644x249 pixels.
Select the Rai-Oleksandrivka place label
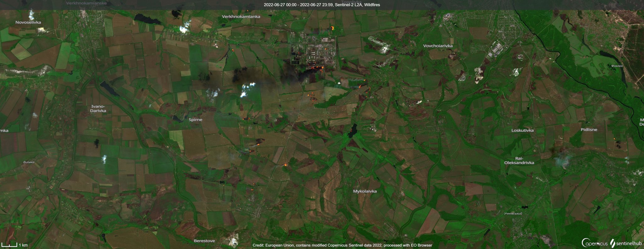[x=519, y=161]
